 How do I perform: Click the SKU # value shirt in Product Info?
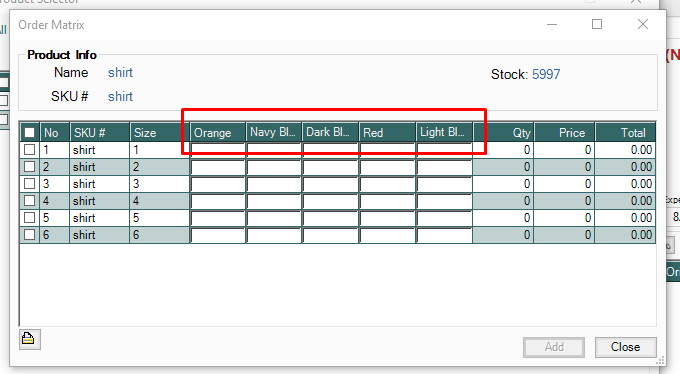pyautogui.click(x=120, y=96)
